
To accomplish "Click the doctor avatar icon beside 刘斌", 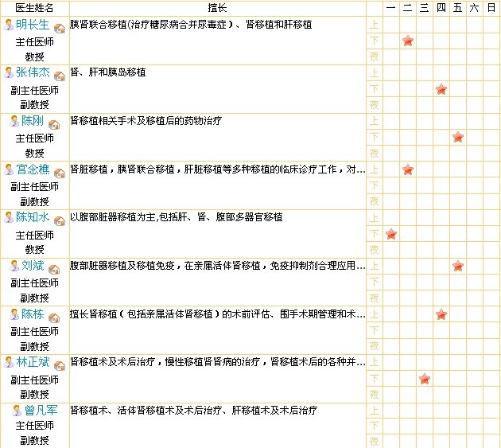I will coord(14,266).
